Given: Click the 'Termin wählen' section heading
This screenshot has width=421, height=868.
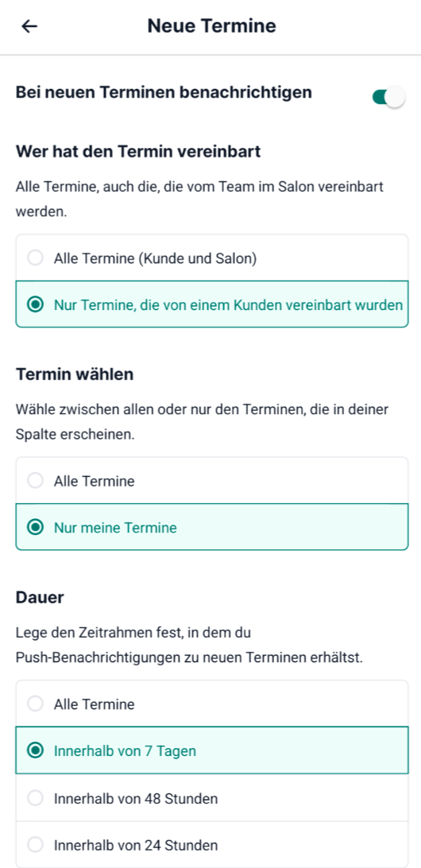Looking at the screenshot, I should (x=75, y=374).
